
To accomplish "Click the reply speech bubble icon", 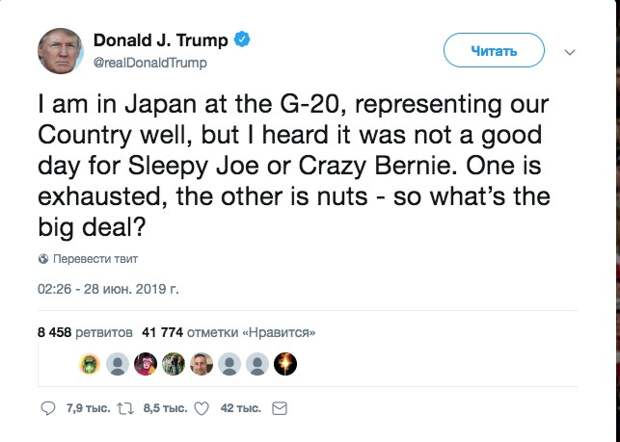I will point(49,408).
